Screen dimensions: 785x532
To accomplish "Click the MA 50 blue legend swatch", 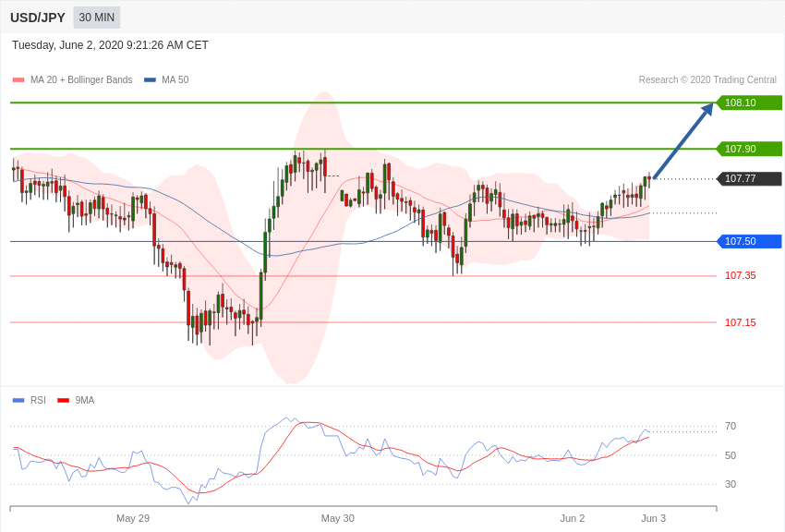I will [x=150, y=79].
